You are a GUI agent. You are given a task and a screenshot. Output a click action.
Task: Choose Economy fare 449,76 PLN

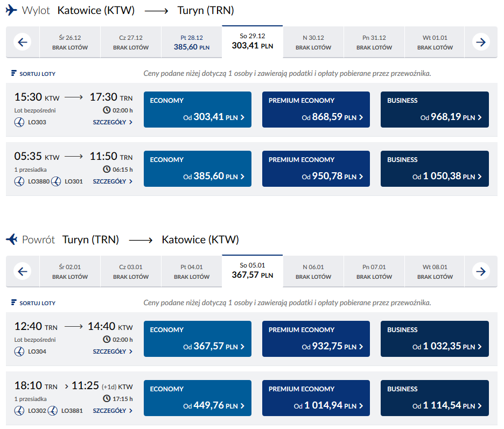pos(198,398)
